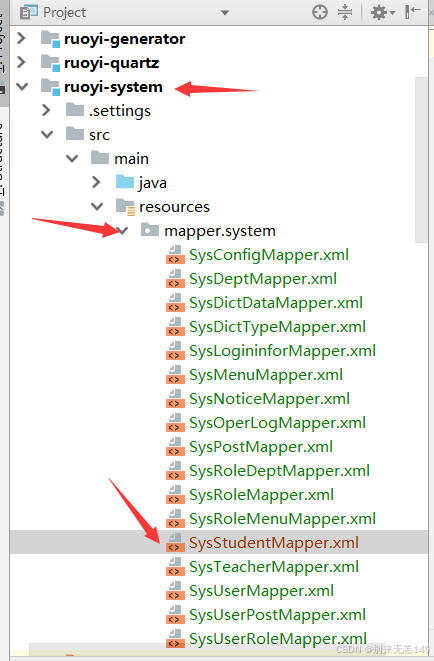Select the ruoyi-system module

coord(113,87)
